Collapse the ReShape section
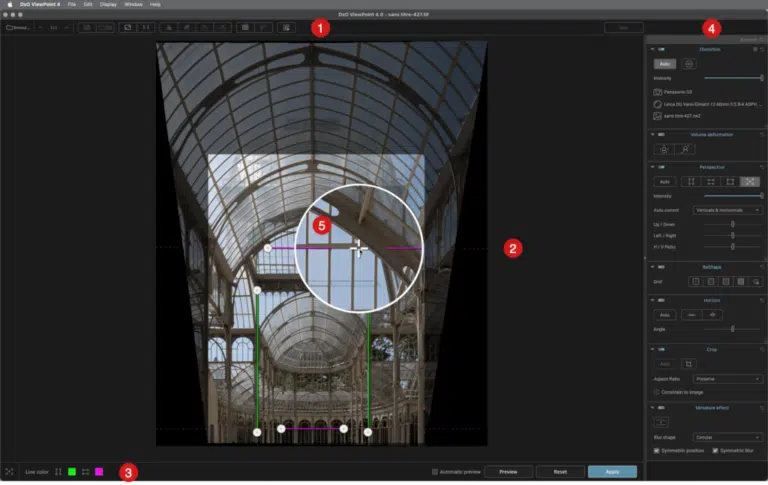Screen dimensions: 768x485 (652, 267)
